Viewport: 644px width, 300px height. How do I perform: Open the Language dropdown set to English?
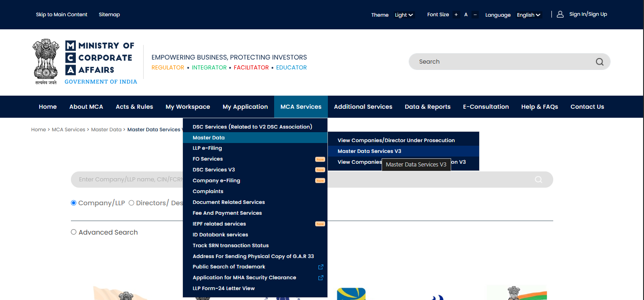[528, 15]
